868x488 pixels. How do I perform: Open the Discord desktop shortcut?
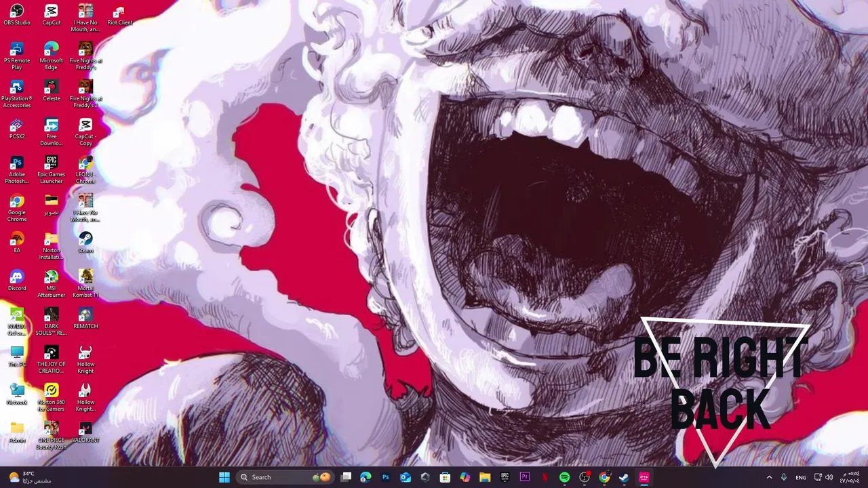tap(17, 281)
